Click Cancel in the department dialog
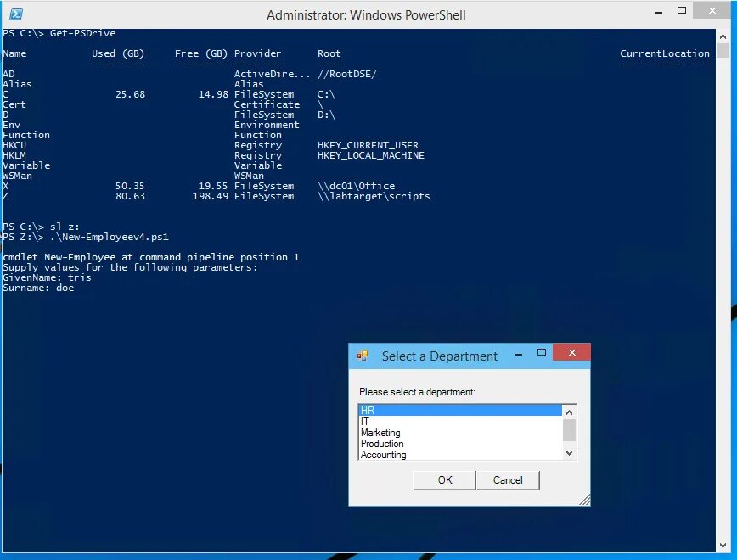The width and height of the screenshot is (737, 560). [x=508, y=480]
